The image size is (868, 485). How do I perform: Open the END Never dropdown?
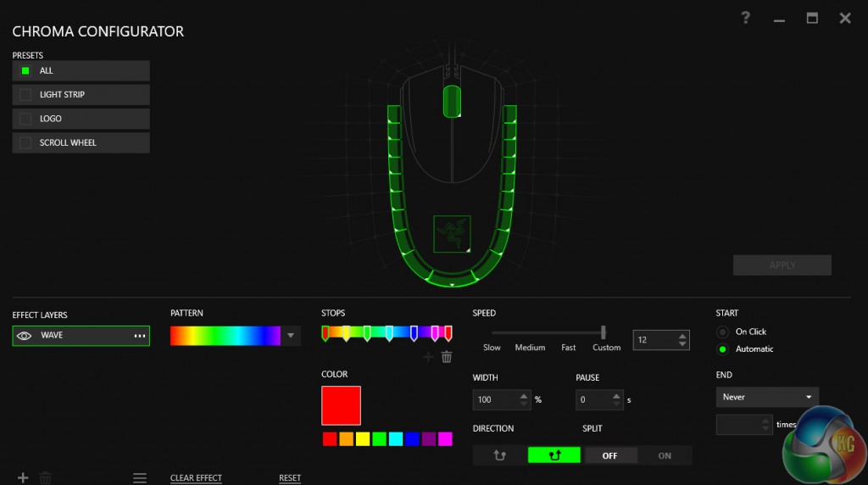pos(766,397)
